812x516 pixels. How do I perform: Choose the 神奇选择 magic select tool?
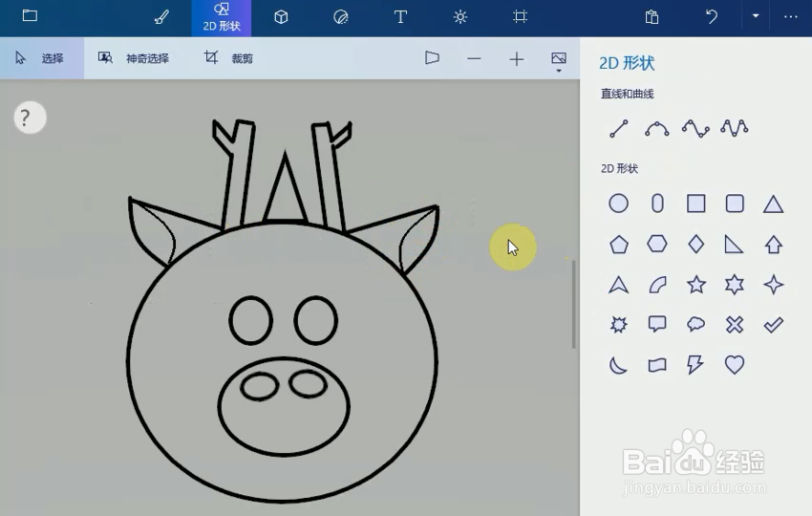[x=134, y=58]
